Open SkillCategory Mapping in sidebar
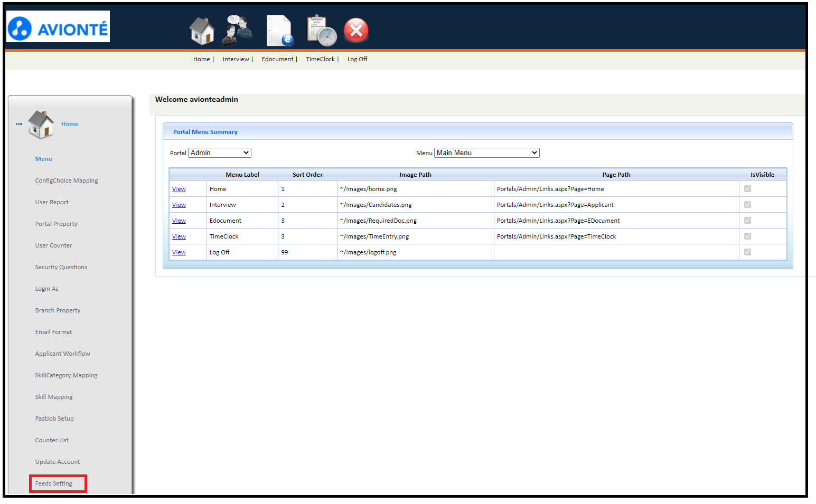Viewport: 816px width, 504px height. pos(67,375)
